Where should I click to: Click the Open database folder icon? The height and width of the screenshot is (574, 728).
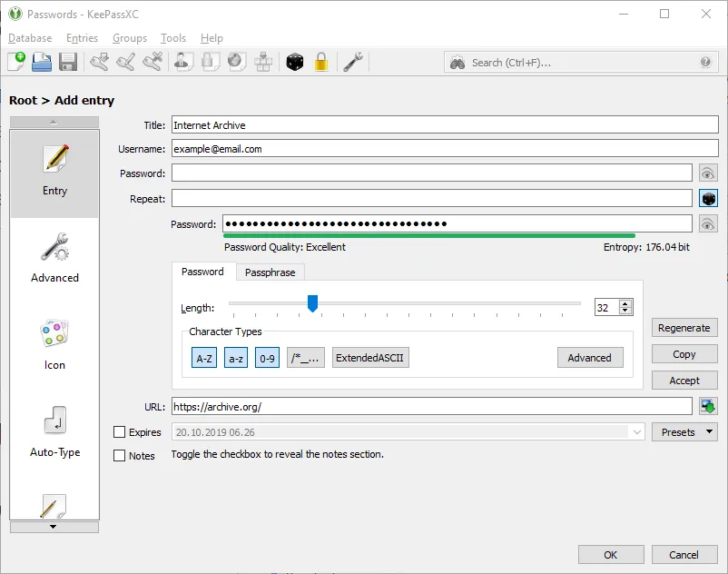tap(42, 62)
